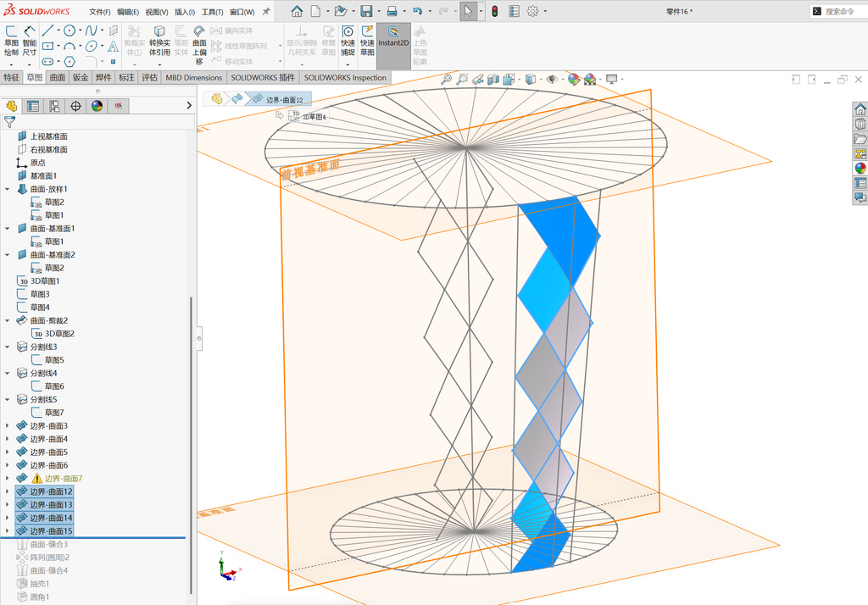The image size is (868, 605).
Task: Click the Section View icon
Action: pos(493,80)
